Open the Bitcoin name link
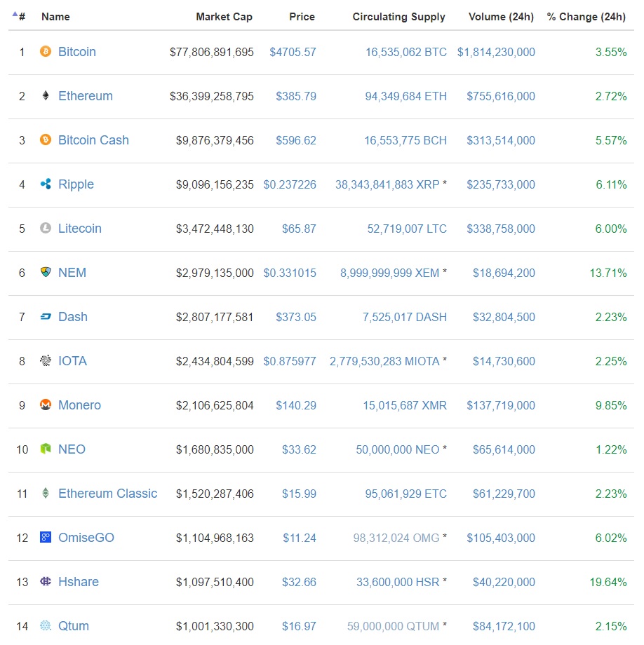This screenshot has height=645, width=644. click(77, 52)
